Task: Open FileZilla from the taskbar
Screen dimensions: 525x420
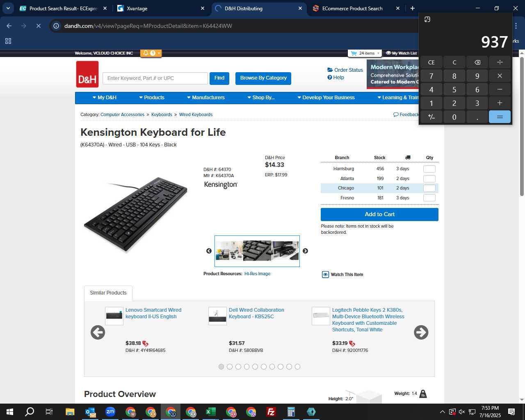Action: pyautogui.click(x=271, y=412)
